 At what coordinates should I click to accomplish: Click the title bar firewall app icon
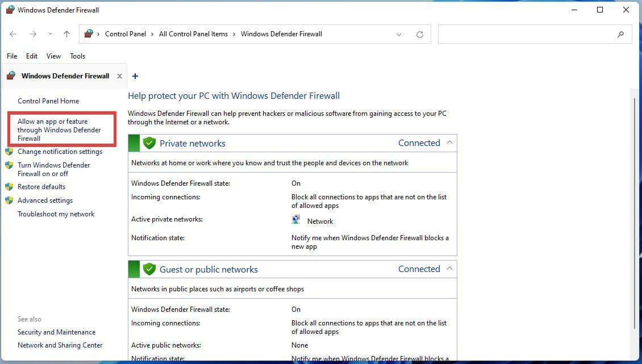[x=10, y=10]
